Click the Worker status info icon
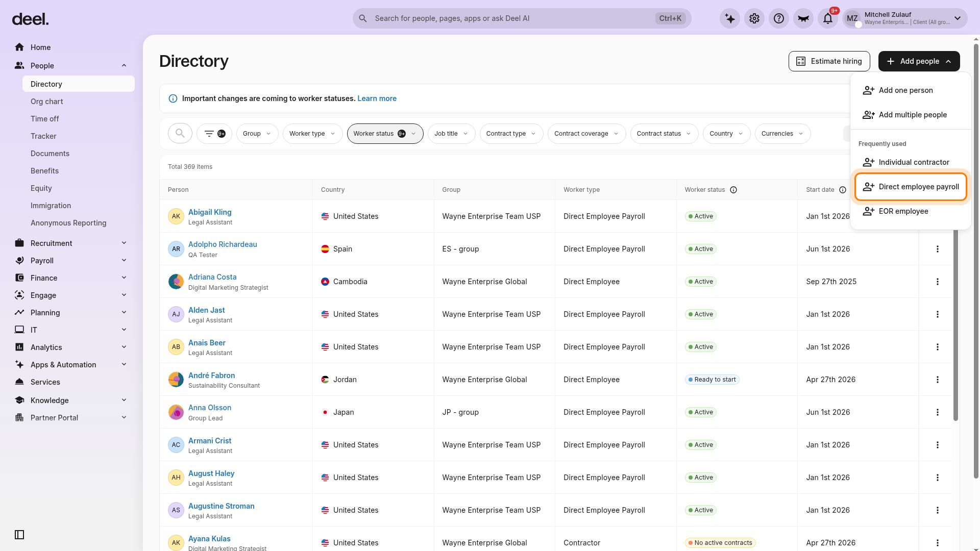 [x=733, y=190]
